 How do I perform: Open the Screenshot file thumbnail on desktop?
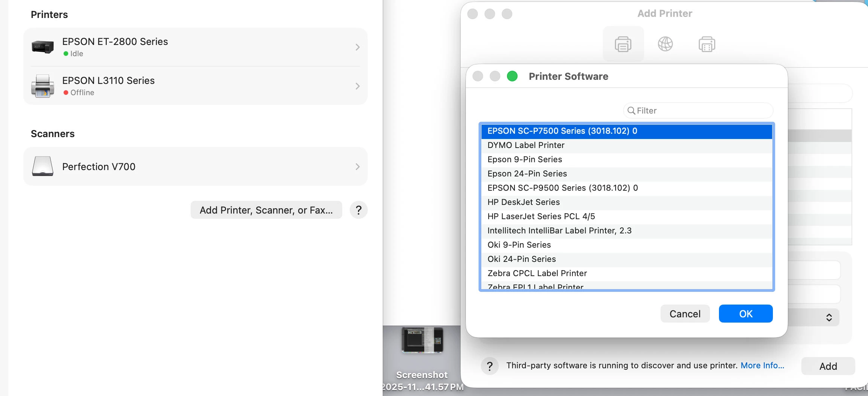coord(422,340)
